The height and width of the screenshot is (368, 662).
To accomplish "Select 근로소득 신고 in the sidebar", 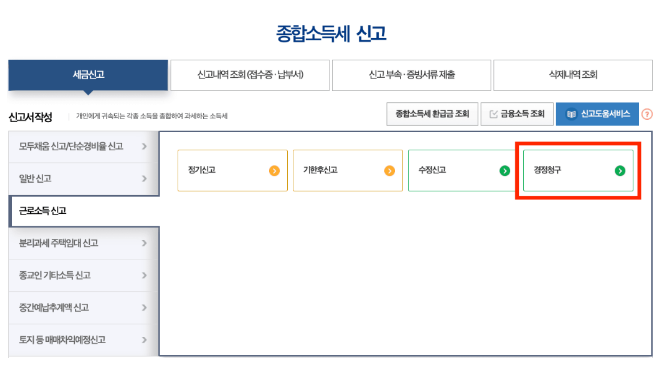I will 84,211.
